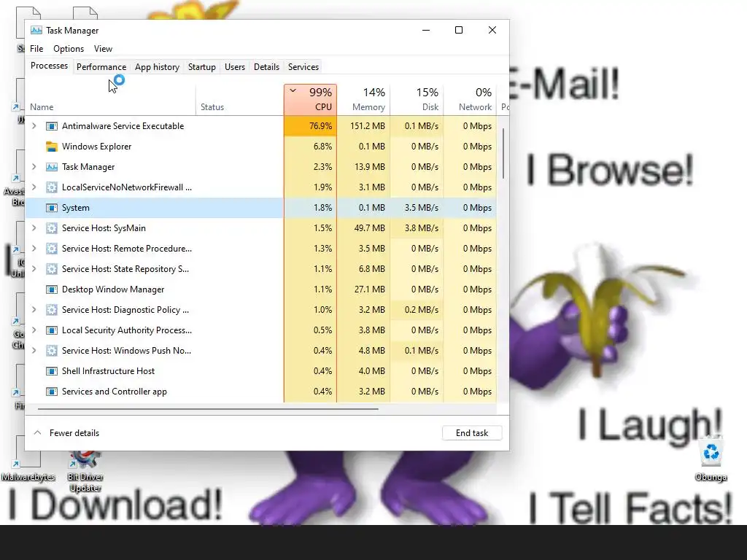Viewport: 747px width, 560px height.
Task: Sort by the Name column header
Action: [x=111, y=99]
